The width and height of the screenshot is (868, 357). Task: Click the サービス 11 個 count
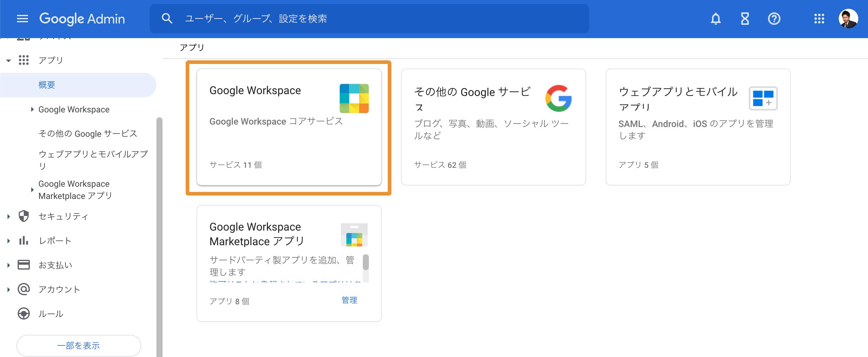tap(236, 165)
